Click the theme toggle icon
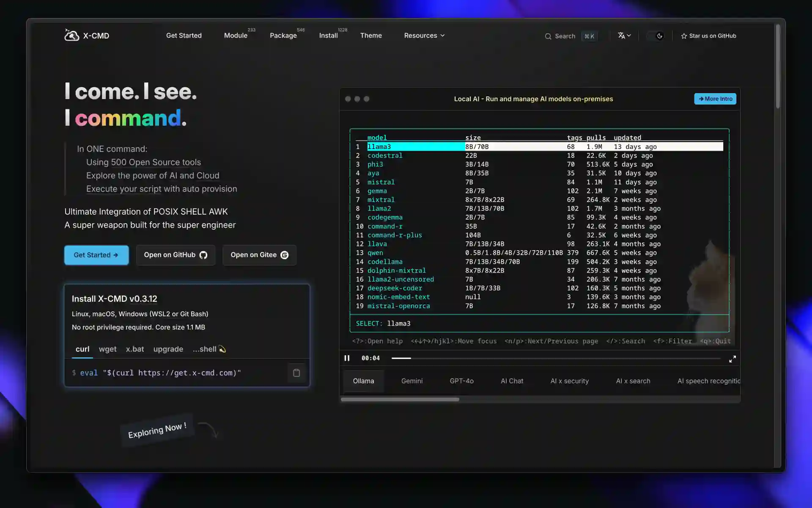This screenshot has height=508, width=812. [659, 36]
